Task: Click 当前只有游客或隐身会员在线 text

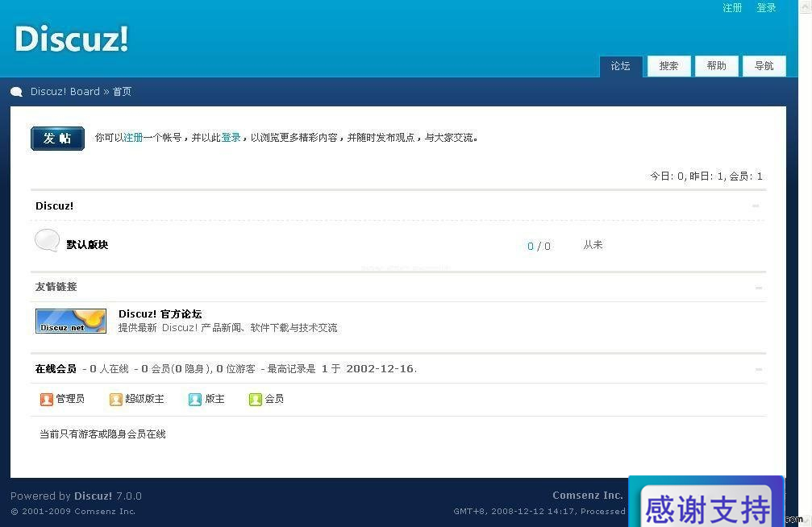Action: [102, 434]
